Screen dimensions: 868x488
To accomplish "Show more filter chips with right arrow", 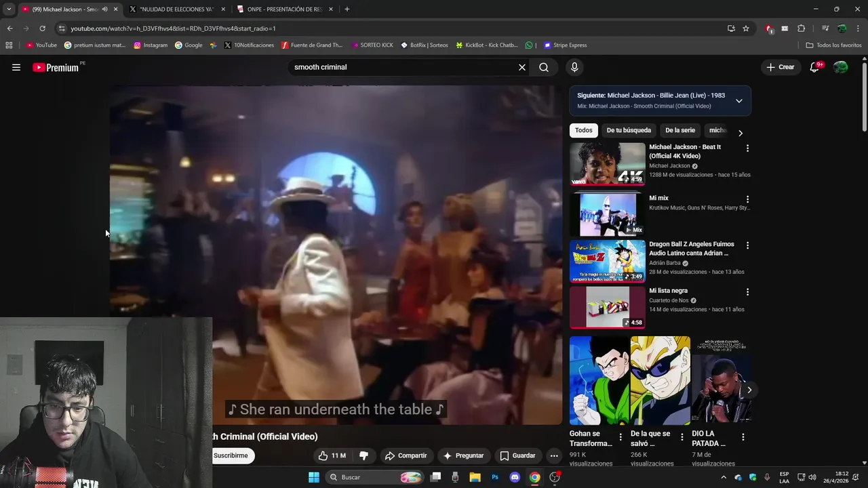I will (740, 133).
